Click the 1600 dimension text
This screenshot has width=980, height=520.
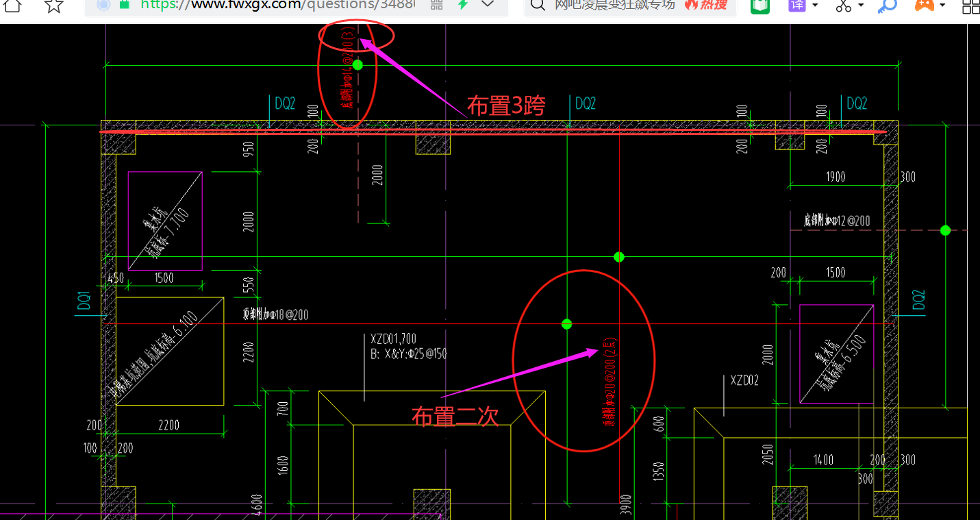pos(283,465)
